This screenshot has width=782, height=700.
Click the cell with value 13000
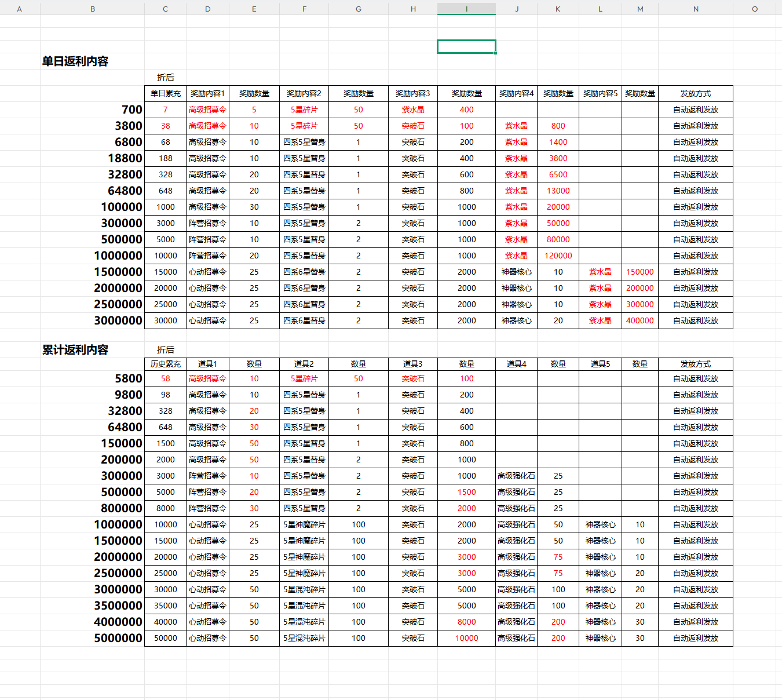coord(558,191)
